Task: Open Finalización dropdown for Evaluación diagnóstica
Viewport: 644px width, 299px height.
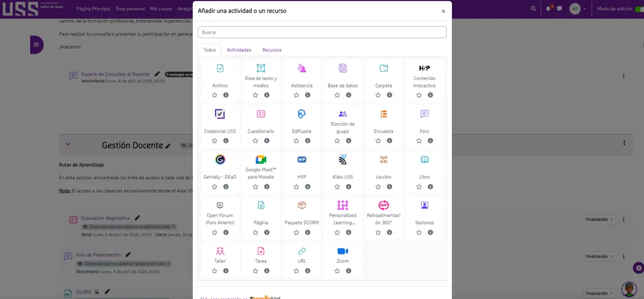Action: point(600,219)
